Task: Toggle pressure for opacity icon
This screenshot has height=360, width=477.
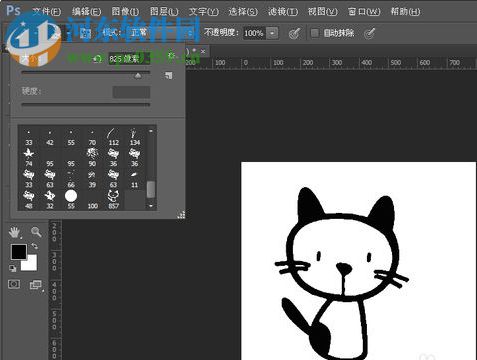Action: point(294,33)
